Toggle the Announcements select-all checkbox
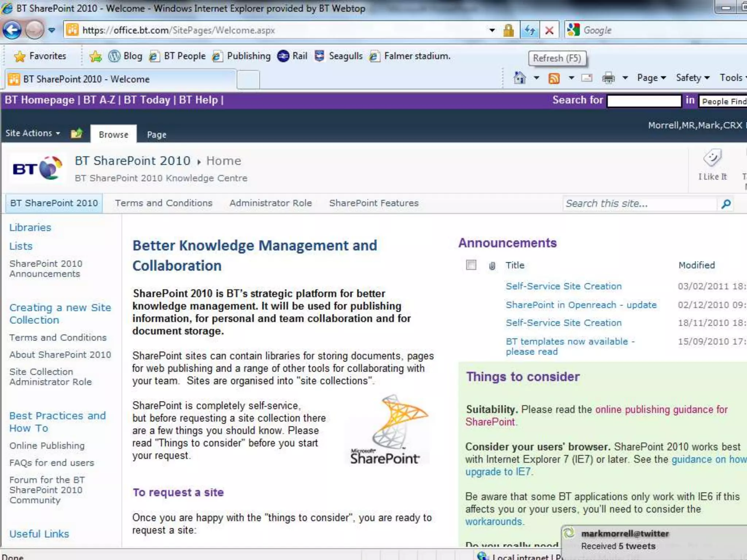Image resolution: width=747 pixels, height=560 pixels. click(x=471, y=265)
